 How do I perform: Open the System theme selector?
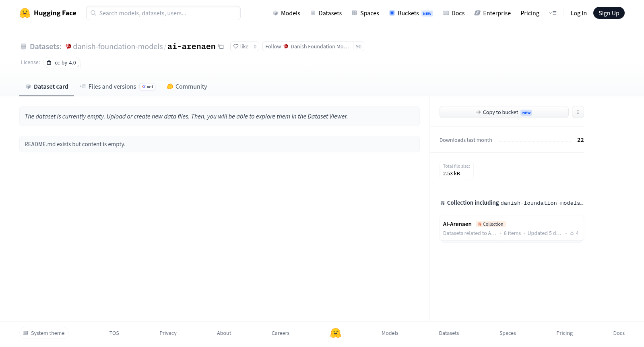(x=44, y=333)
